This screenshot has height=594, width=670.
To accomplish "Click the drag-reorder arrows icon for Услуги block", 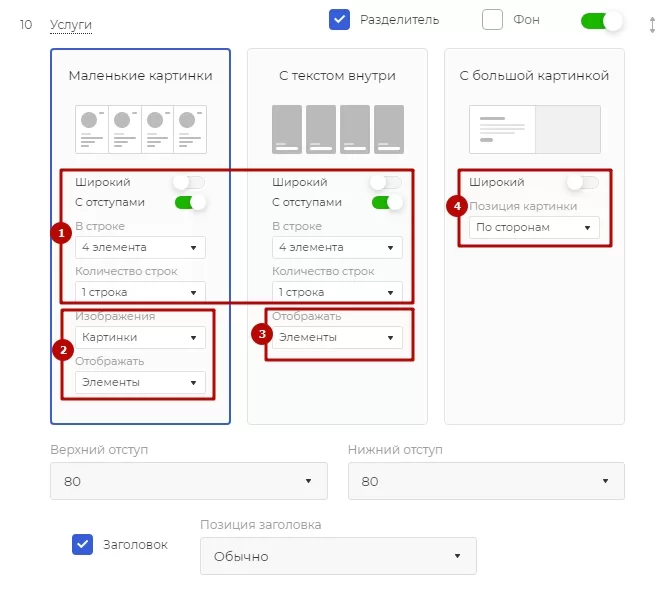I will pos(652,25).
